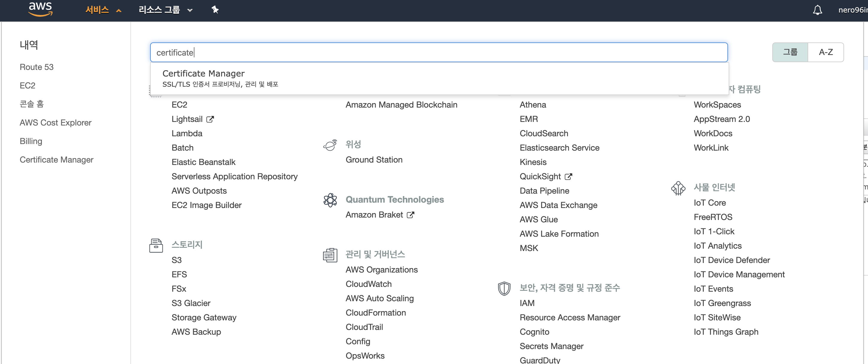This screenshot has height=364, width=868.
Task: Collapse the 서비스 services menu
Action: point(103,10)
